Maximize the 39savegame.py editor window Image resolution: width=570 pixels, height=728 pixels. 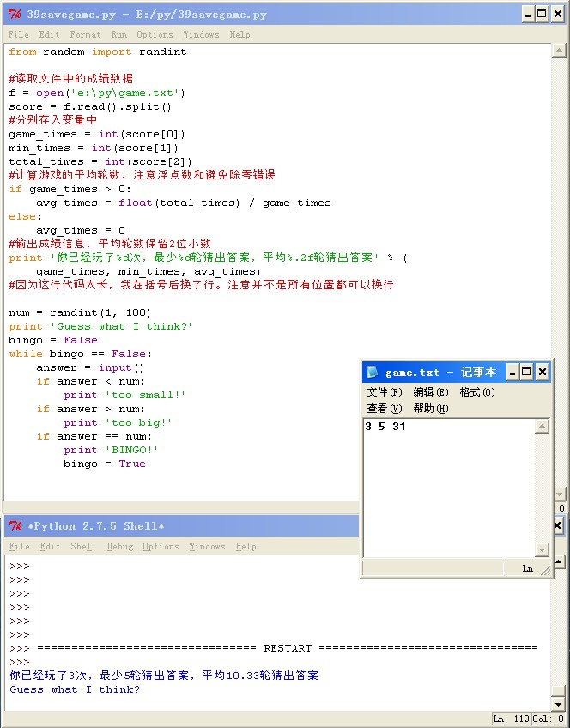pyautogui.click(x=542, y=14)
